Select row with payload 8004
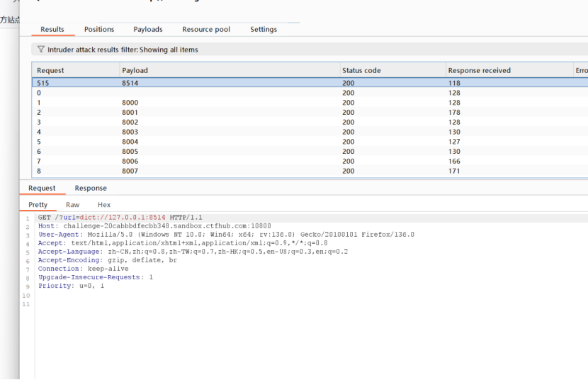This screenshot has width=588, height=380. (310, 141)
